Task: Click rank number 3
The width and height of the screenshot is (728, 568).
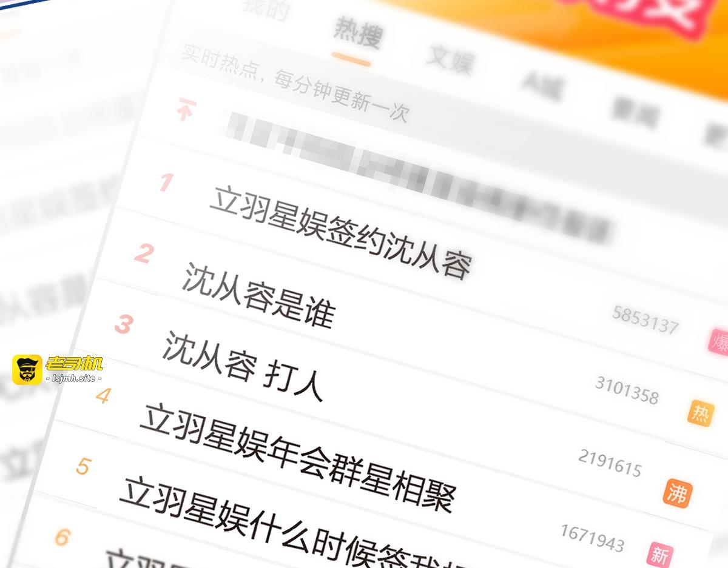Action: 123,325
